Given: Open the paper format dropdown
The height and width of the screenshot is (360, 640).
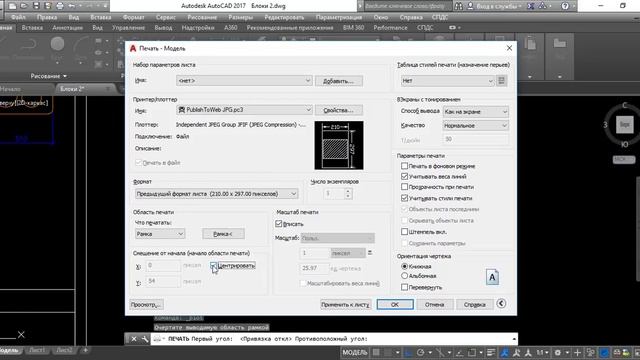Looking at the screenshot, I should [x=216, y=193].
